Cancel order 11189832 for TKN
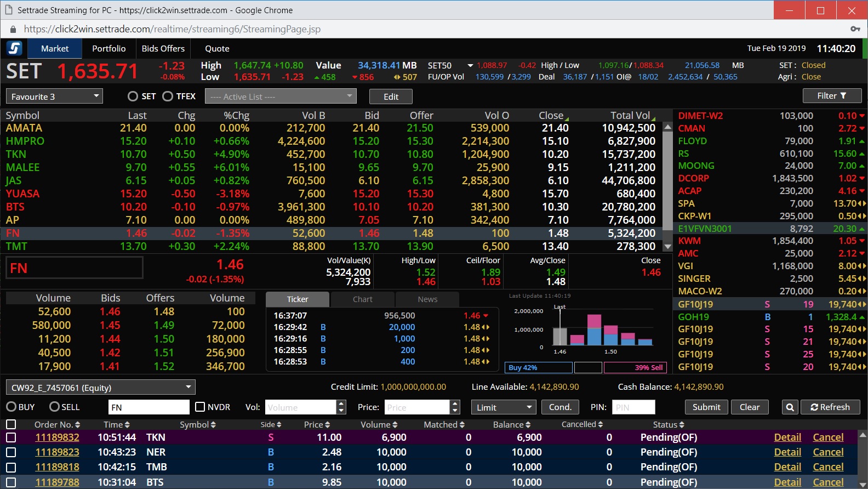The width and height of the screenshot is (868, 489). [827, 437]
